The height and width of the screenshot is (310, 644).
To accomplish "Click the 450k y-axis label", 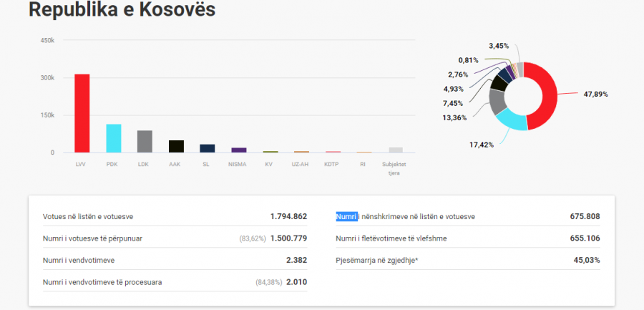I will (47, 40).
